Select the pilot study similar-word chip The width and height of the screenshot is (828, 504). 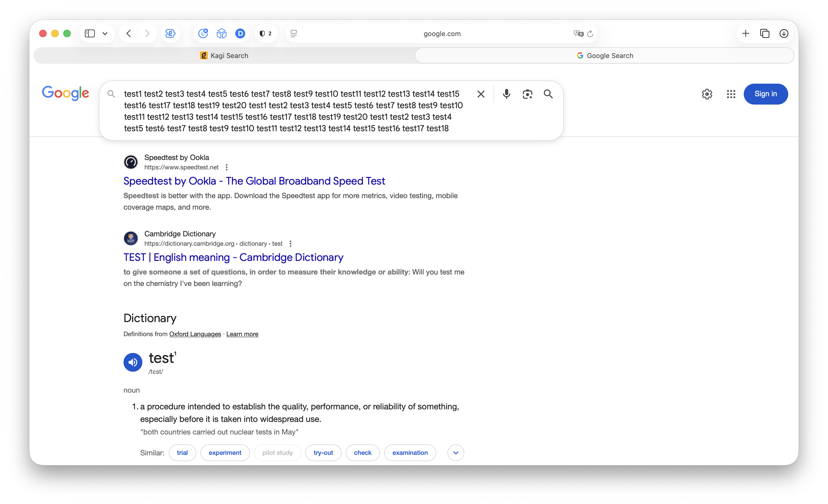[x=277, y=453]
